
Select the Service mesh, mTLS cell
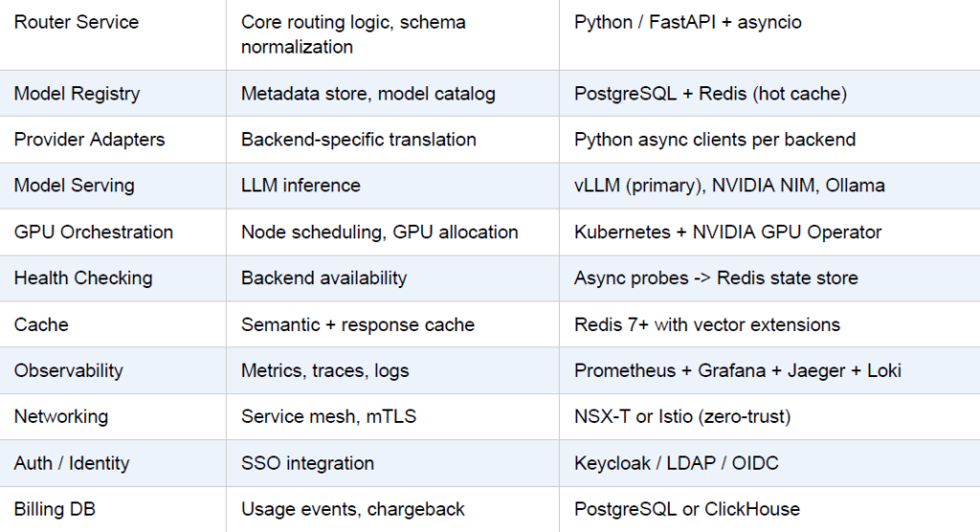click(x=328, y=417)
